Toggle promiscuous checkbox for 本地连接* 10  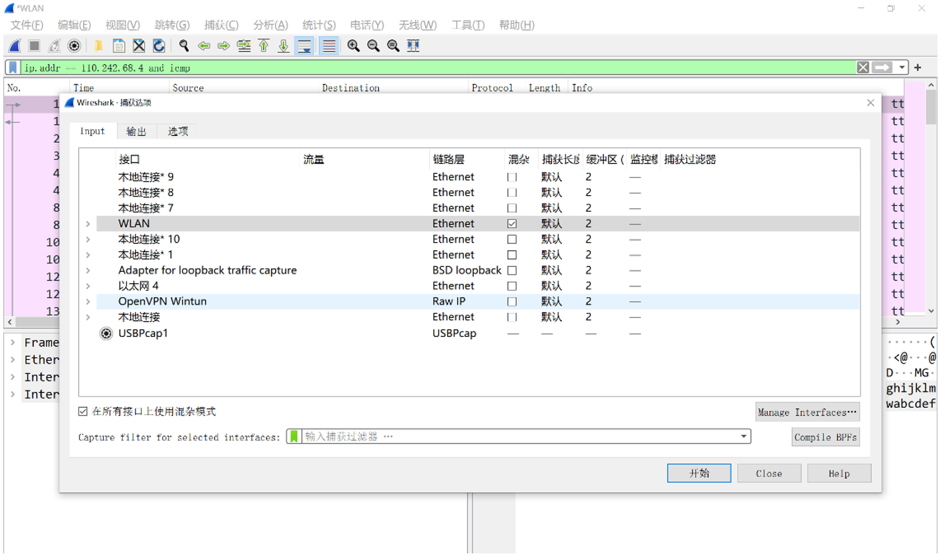pos(512,239)
